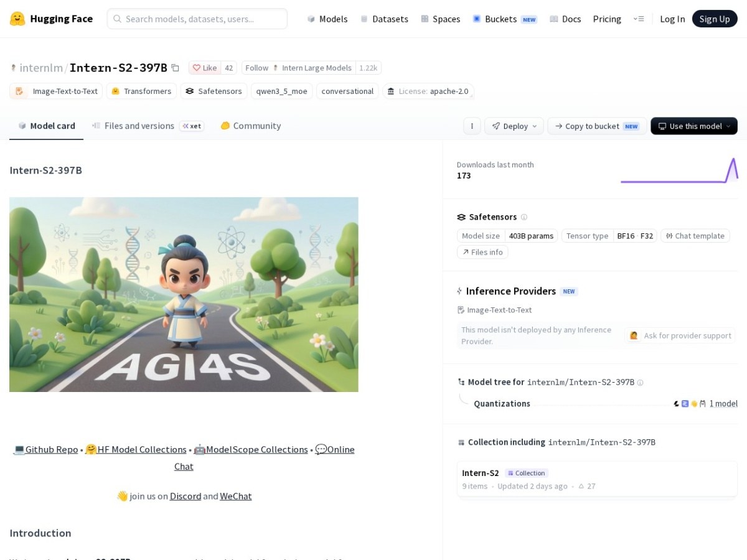Select the Safetensors tag
Screen dimensions: 747x560
tap(214, 91)
